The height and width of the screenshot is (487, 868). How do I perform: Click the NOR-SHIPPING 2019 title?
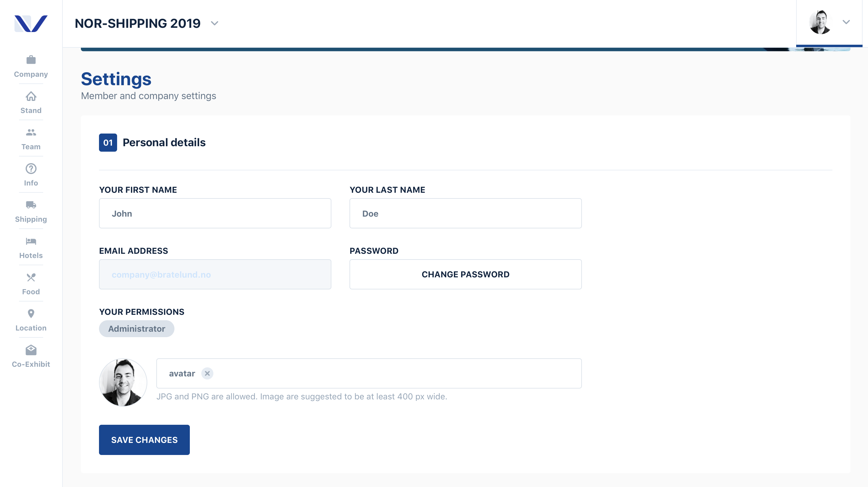tap(138, 23)
